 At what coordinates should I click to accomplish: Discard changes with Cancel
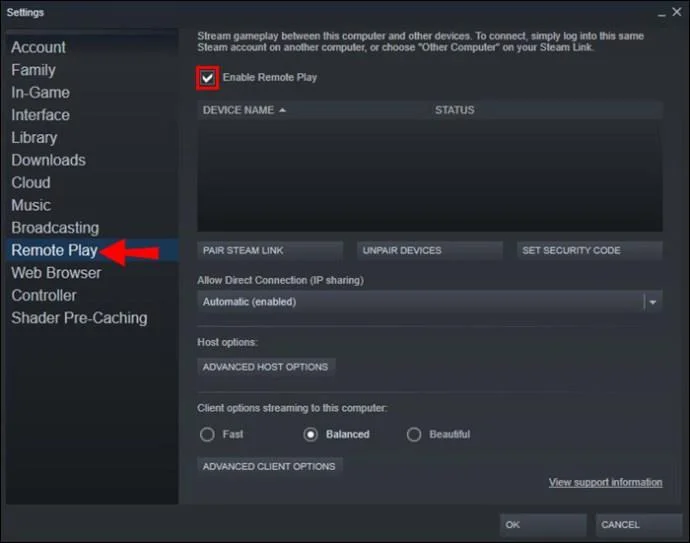coord(638,525)
